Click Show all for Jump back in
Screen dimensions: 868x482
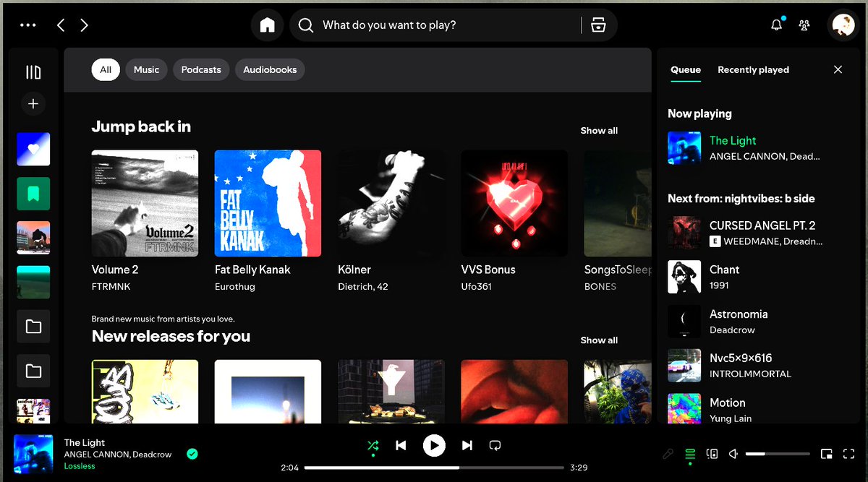tap(599, 131)
